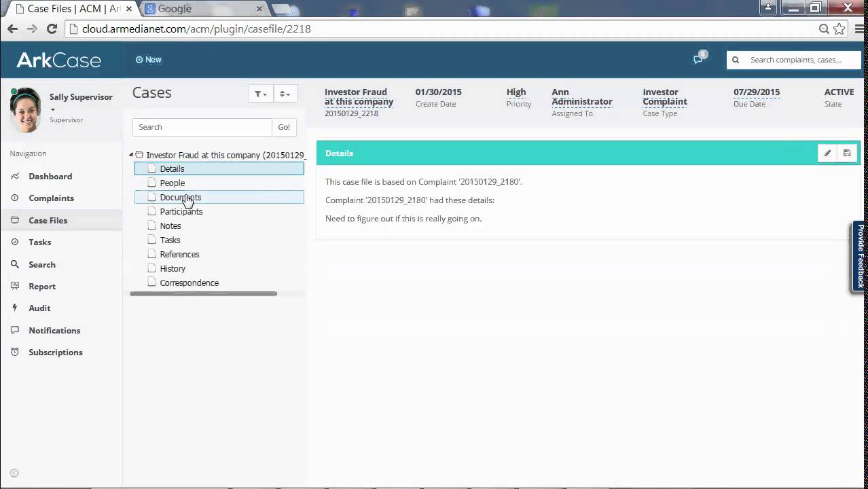Click the URL address bar
868x489 pixels.
441,29
